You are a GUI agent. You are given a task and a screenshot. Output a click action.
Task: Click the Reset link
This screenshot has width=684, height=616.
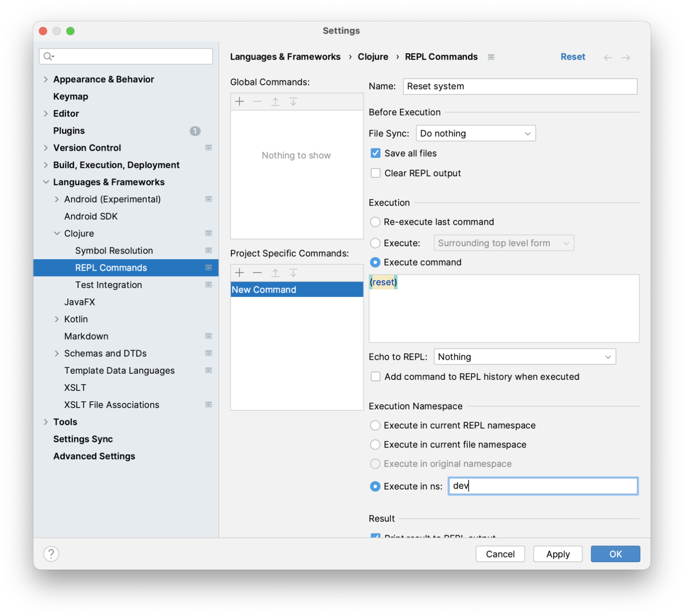point(572,57)
